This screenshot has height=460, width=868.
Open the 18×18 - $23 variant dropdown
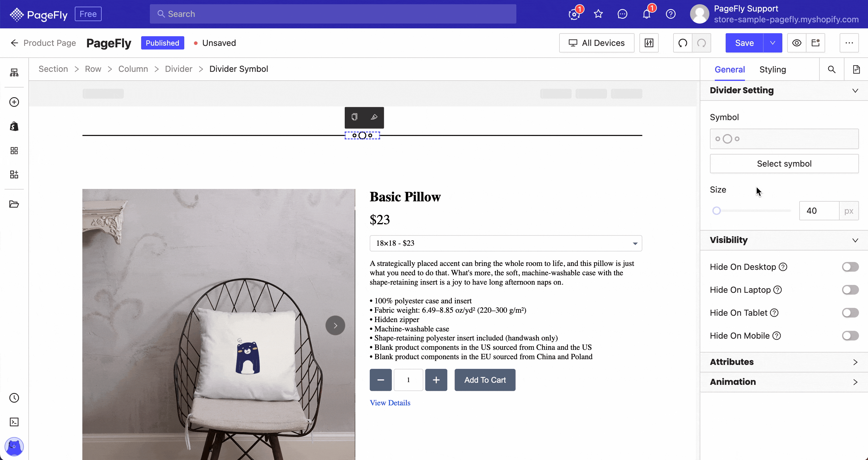506,243
